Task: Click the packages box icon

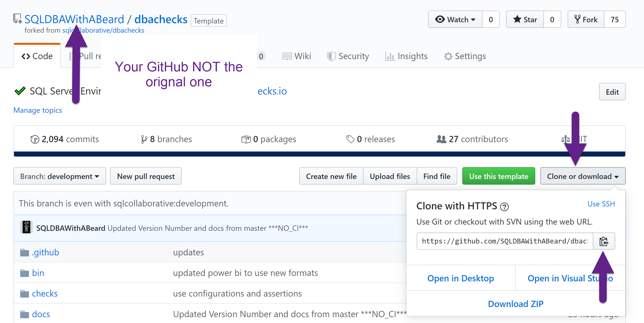Action: click(x=246, y=139)
